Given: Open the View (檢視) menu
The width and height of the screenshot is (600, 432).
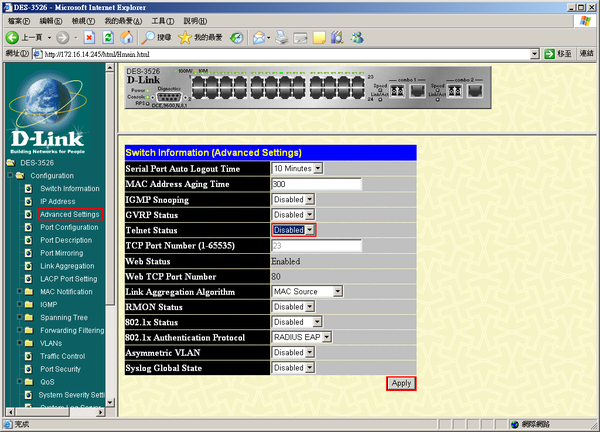Looking at the screenshot, I should pos(83,21).
